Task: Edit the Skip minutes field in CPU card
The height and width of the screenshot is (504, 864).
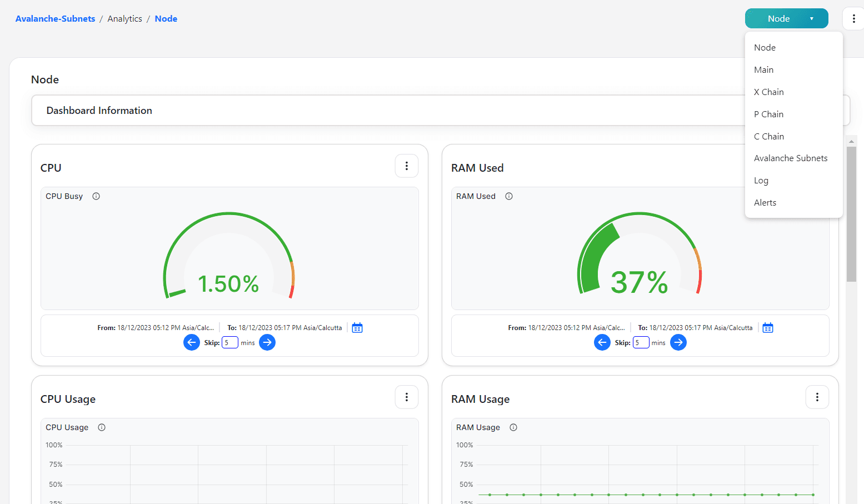Action: [230, 342]
